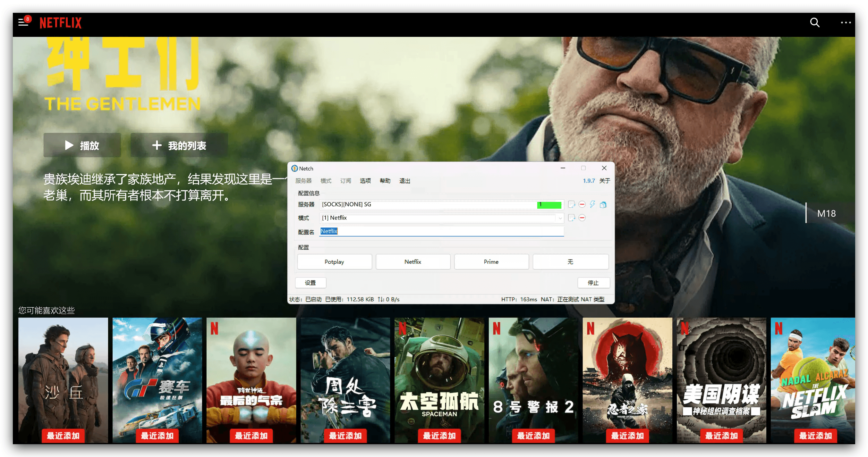Load the Prime profile
The width and height of the screenshot is (868, 457).
point(491,262)
